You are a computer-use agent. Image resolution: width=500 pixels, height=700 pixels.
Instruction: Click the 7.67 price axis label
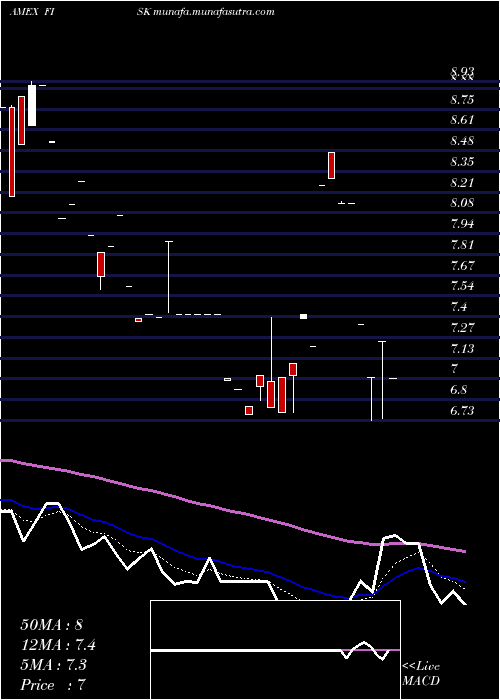point(462,266)
